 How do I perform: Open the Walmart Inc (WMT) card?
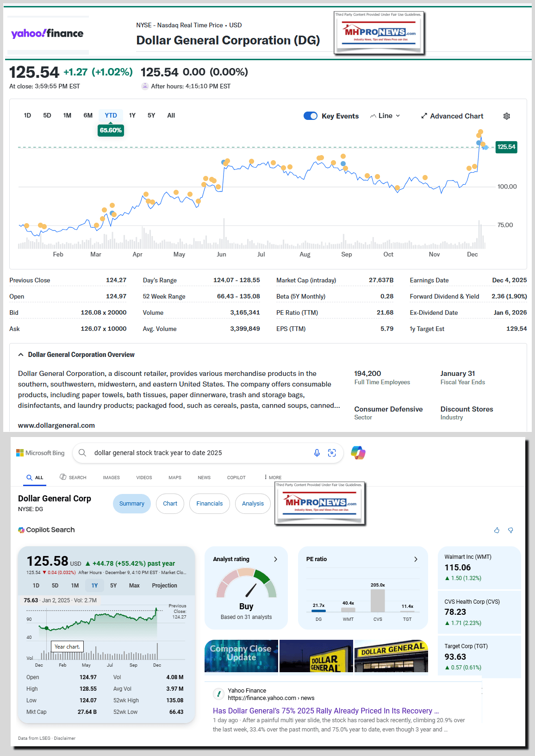tap(479, 568)
